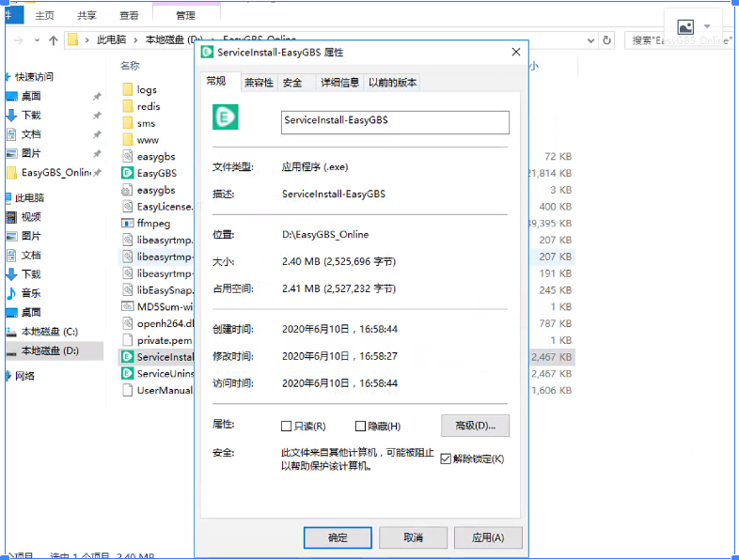
Task: Click 此电脑 in address breadcrumb
Action: pos(111,39)
